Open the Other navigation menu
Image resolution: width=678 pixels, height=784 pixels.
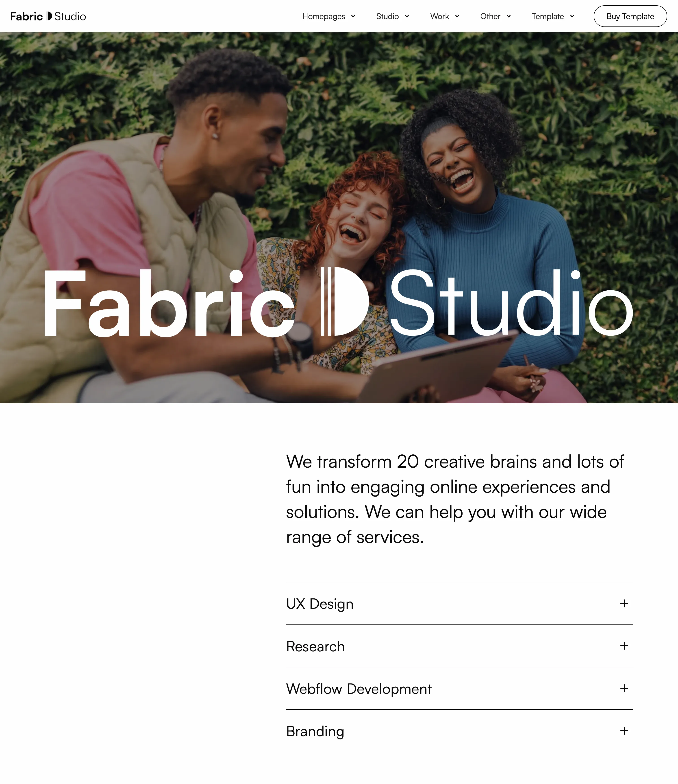pyautogui.click(x=495, y=16)
